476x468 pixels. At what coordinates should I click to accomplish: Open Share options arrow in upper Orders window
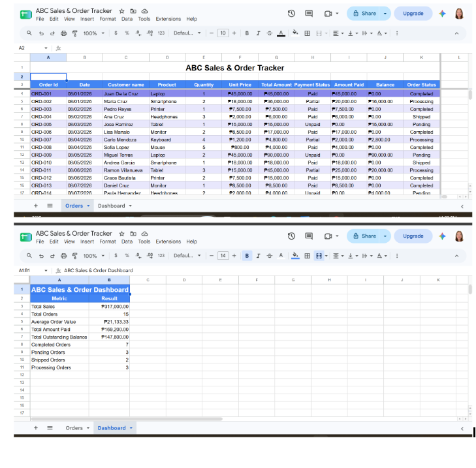tap(385, 13)
